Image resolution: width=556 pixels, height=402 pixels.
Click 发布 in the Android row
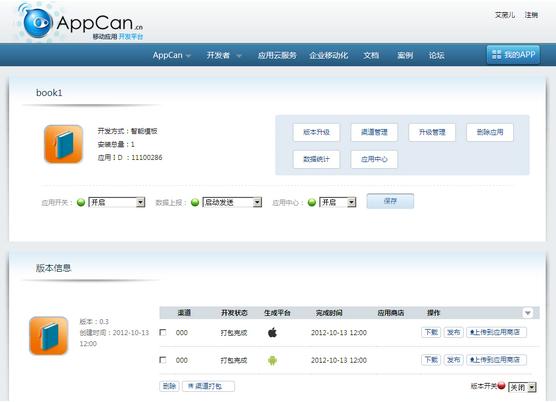click(454, 360)
